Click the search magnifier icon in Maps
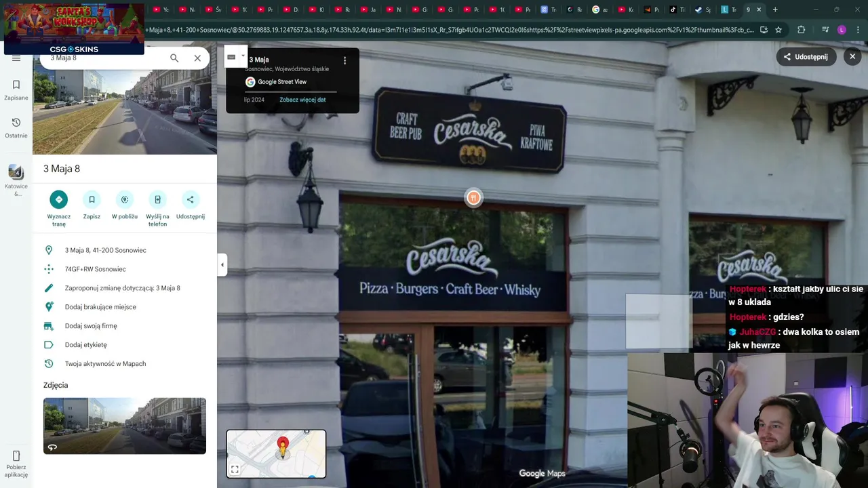The height and width of the screenshot is (488, 868). coord(174,58)
